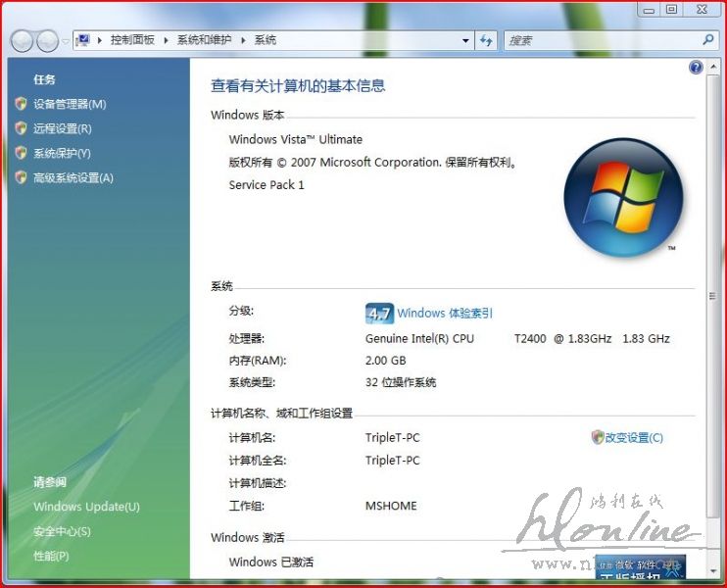Click shield icon beside 远程设置(R)

[x=21, y=128]
